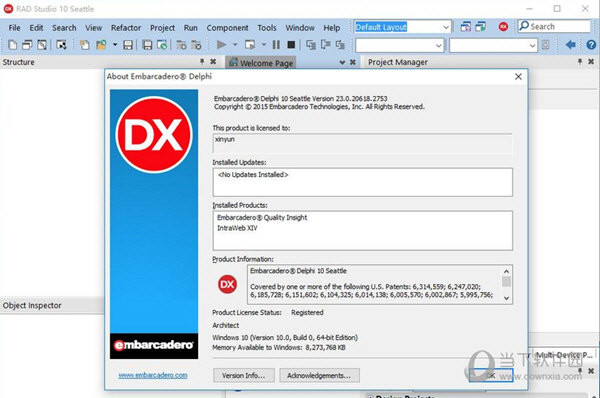Image resolution: width=600 pixels, height=398 pixels.
Task: Open dropdown arrow next to Run button
Action: 235,45
